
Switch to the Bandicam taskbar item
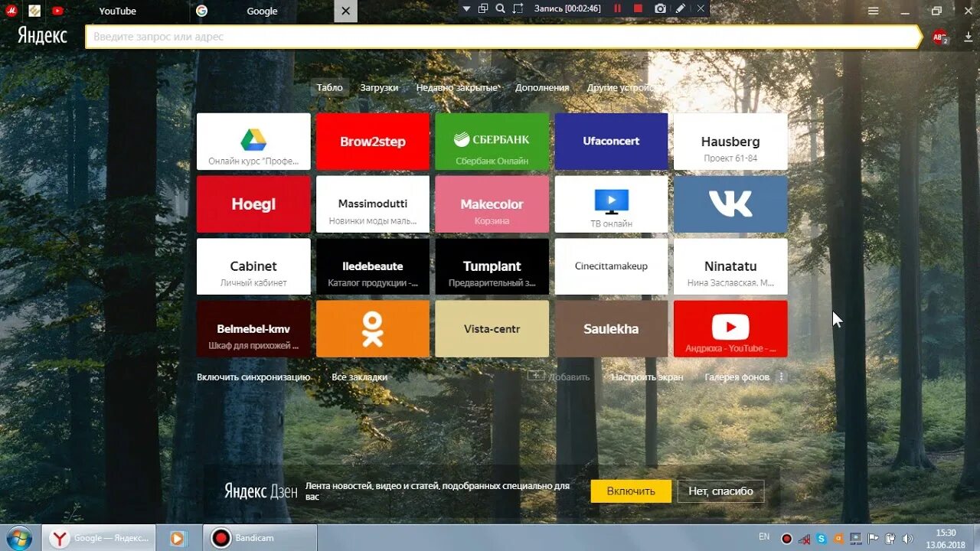260,538
